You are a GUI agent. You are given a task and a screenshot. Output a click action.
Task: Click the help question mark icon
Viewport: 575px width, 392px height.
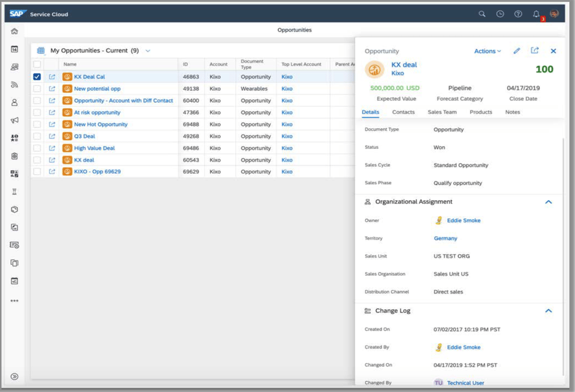[518, 14]
